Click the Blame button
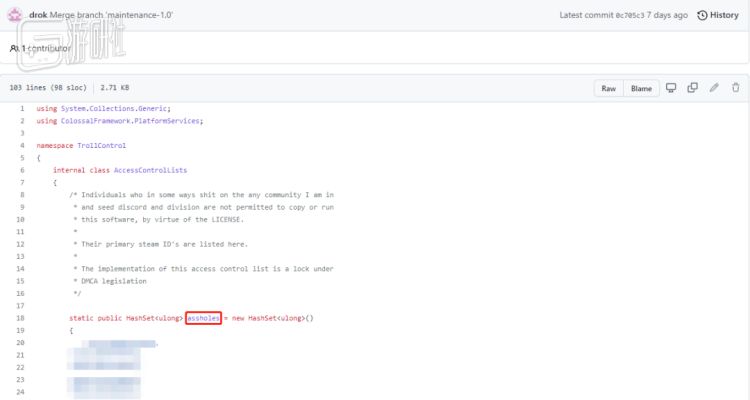The image size is (750, 400). (x=641, y=89)
